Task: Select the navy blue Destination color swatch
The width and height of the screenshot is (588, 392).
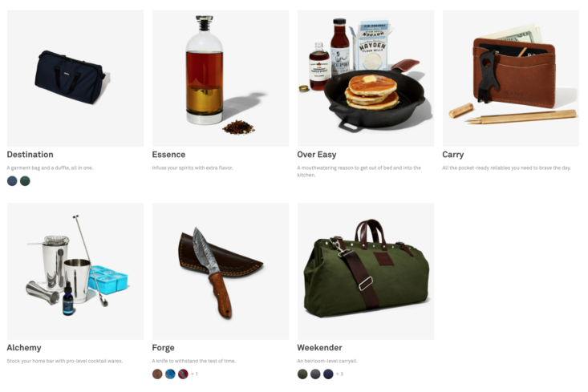Action: tap(12, 181)
